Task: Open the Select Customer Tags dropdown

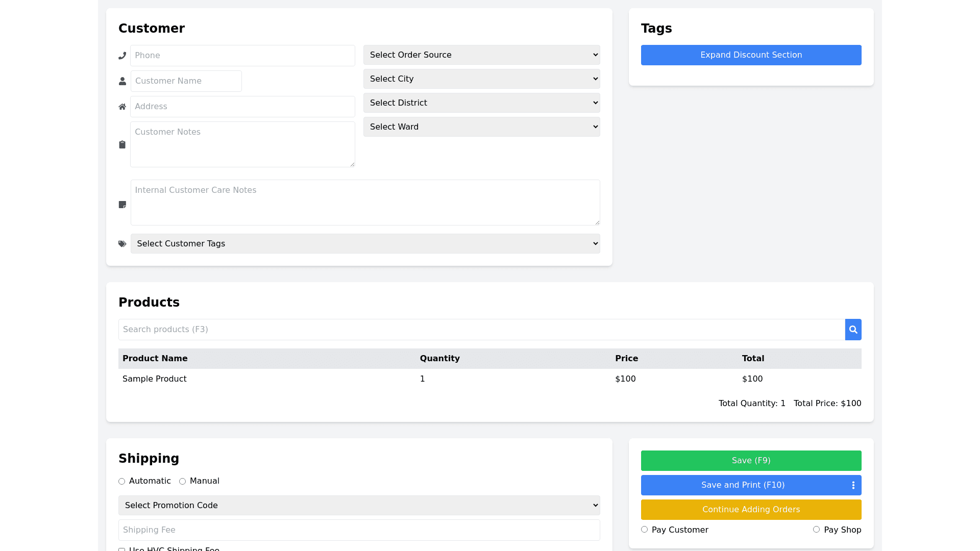Action: click(x=365, y=243)
